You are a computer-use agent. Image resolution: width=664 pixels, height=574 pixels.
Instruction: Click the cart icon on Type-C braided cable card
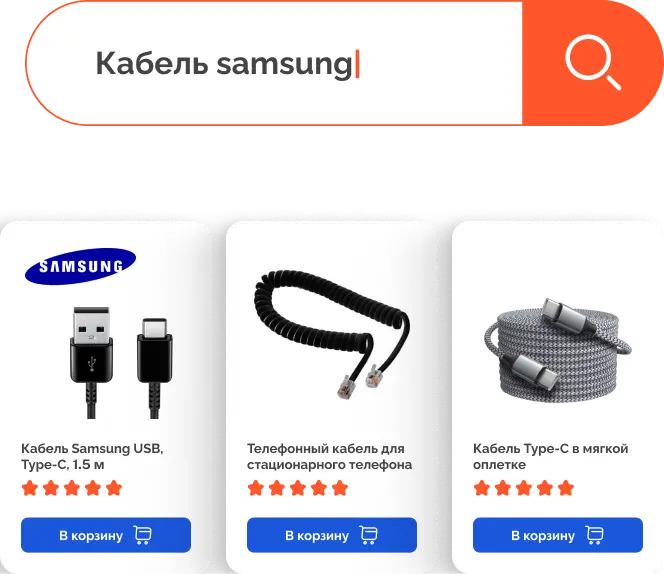click(x=595, y=535)
